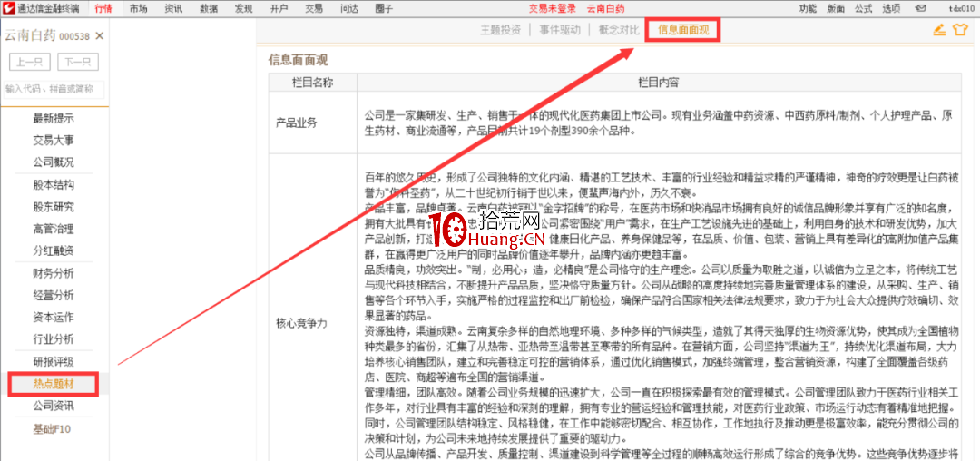This screenshot has height=461, width=980.
Task: Click 交易未登录 status link
Action: [x=552, y=9]
